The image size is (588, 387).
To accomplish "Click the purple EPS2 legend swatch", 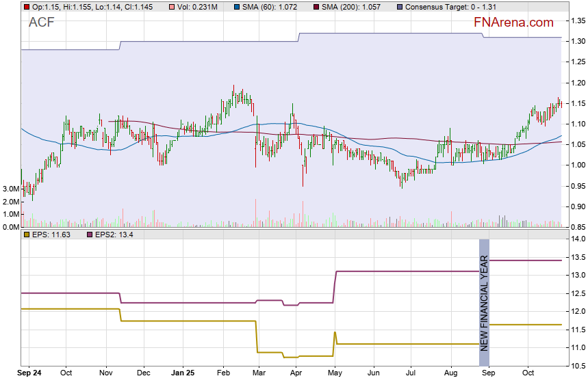I will click(88, 235).
